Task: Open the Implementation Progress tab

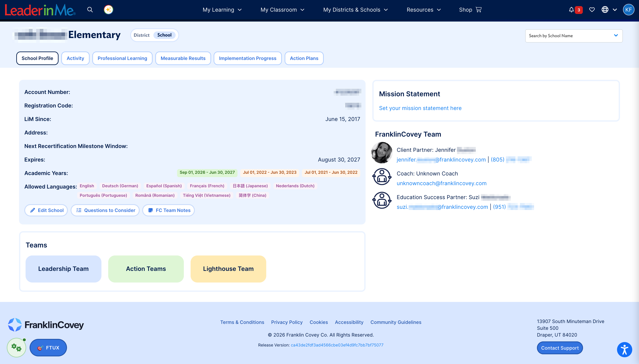Action: (x=247, y=58)
